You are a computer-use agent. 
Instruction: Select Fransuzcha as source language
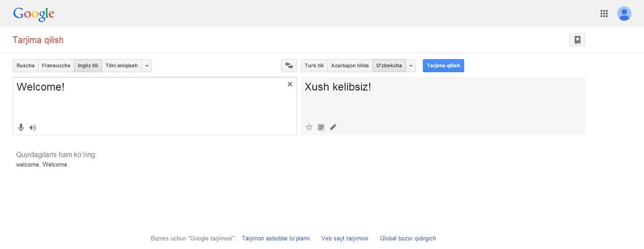(x=56, y=66)
